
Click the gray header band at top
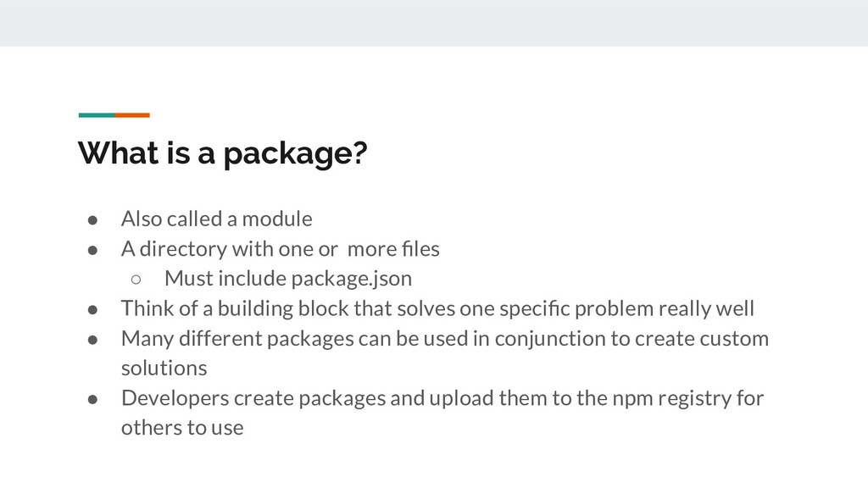[434, 23]
